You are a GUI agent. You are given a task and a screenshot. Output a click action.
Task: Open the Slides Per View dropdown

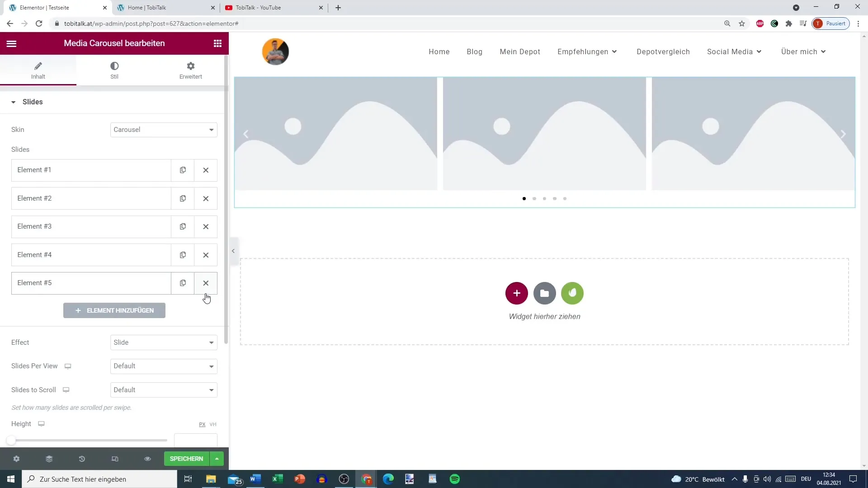164,366
